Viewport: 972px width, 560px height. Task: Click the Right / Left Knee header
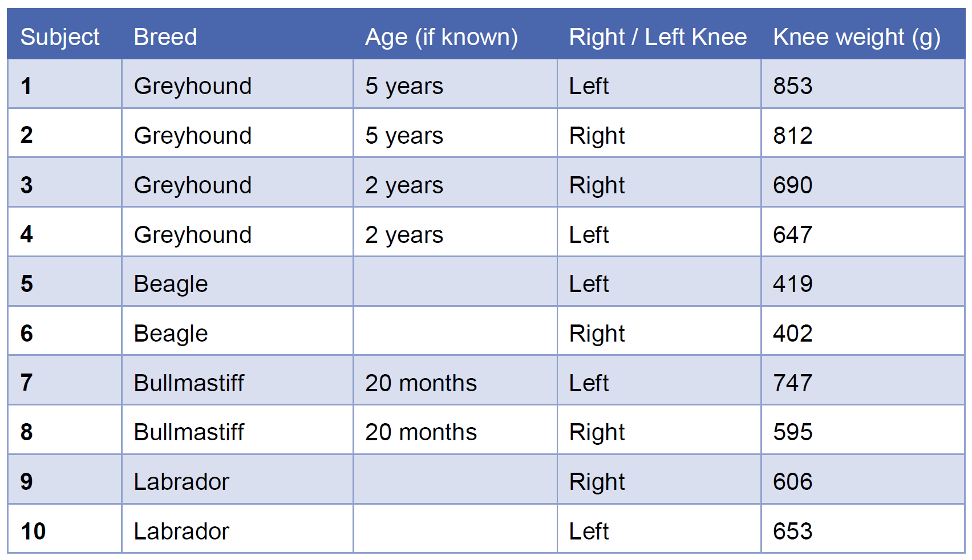(x=658, y=37)
